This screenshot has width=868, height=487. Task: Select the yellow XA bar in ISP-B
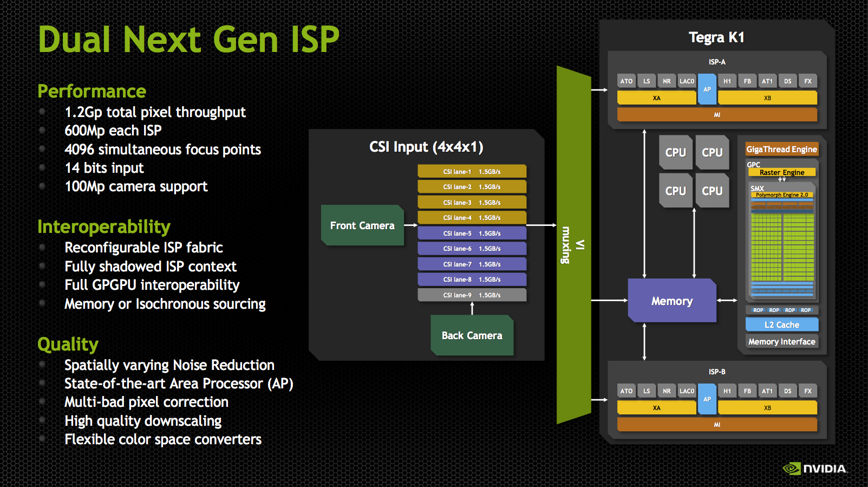657,408
